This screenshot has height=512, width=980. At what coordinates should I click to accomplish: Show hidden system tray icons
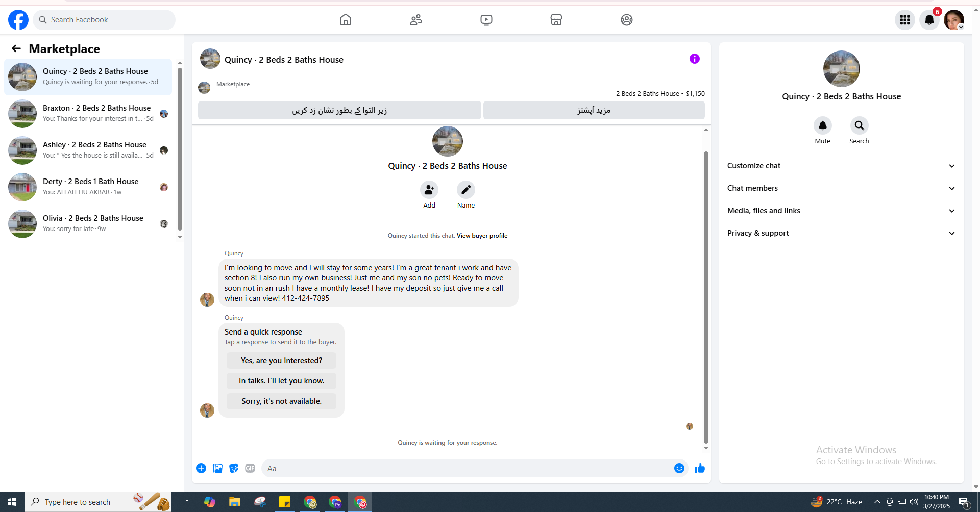click(x=877, y=502)
